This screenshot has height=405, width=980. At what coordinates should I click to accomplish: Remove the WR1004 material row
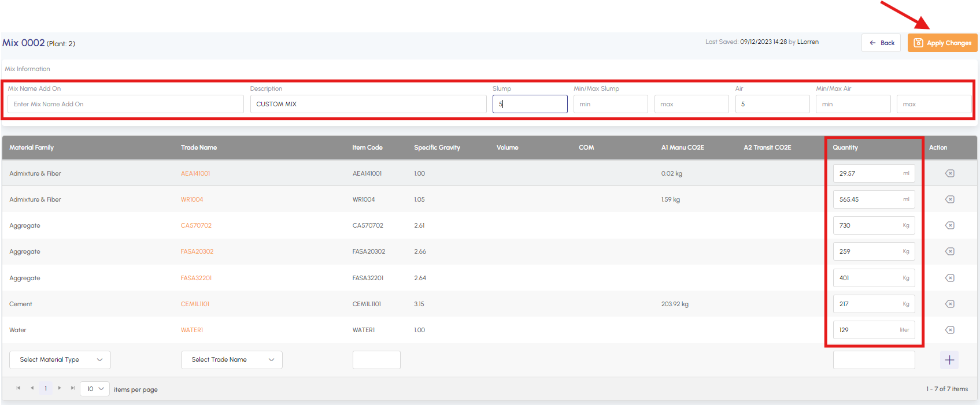coord(949,199)
